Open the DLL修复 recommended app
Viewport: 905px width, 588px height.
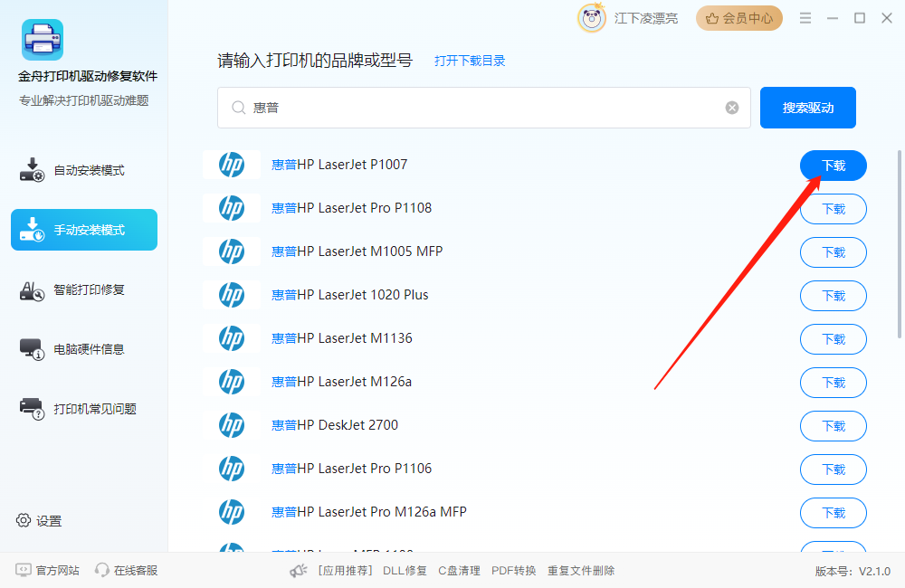(x=405, y=571)
